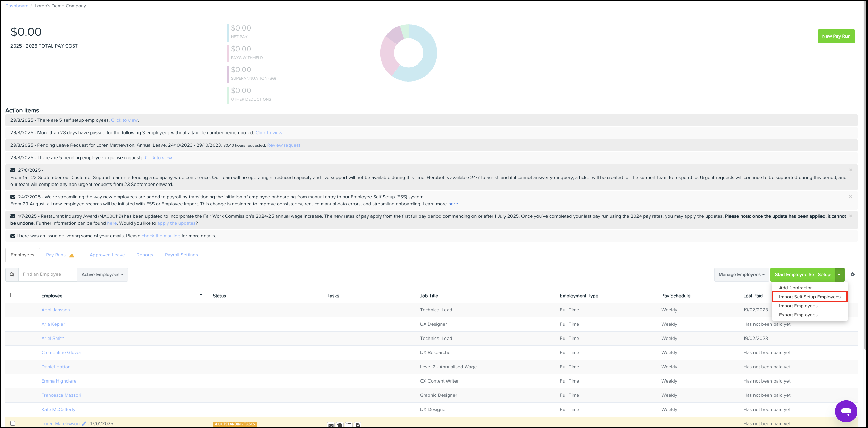868x428 pixels.
Task: Click the Pay Runs warning triangle icon
Action: [72, 255]
